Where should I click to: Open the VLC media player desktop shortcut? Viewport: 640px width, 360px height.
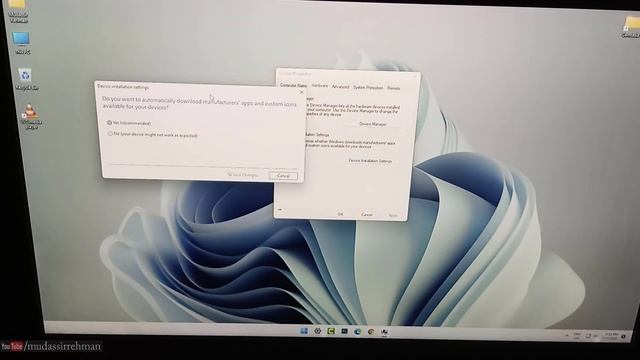pyautogui.click(x=31, y=116)
